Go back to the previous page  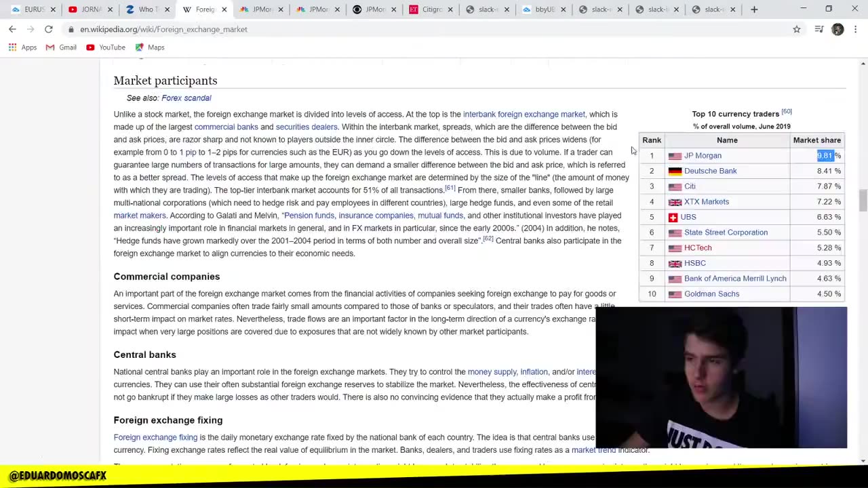[x=12, y=29]
